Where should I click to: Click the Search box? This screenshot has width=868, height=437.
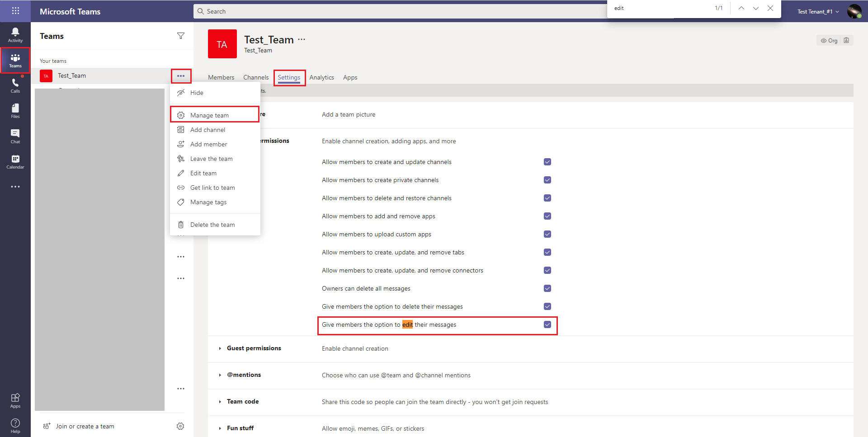400,11
